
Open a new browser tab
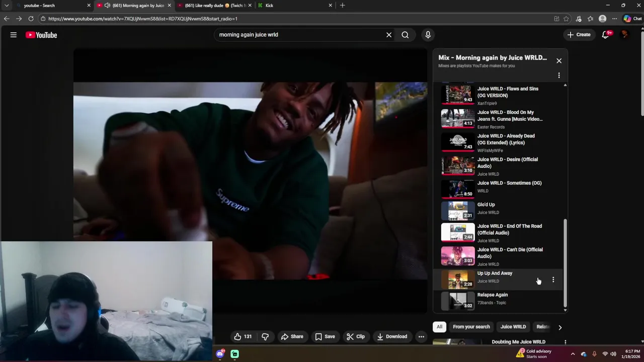pos(343,5)
